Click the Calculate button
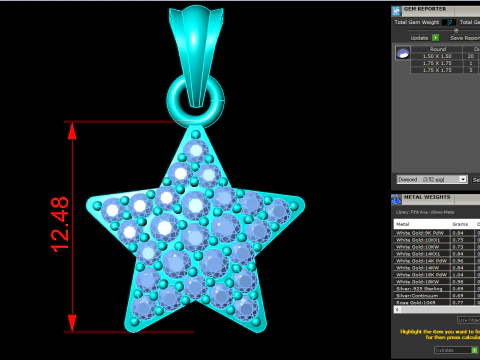Image resolution: width=480 pixels, height=360 pixels. (x=456, y=350)
